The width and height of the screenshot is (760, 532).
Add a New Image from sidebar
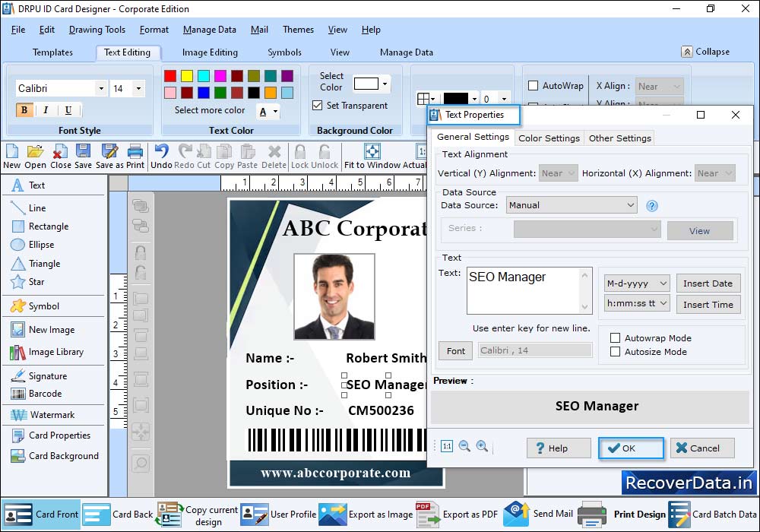[x=43, y=330]
